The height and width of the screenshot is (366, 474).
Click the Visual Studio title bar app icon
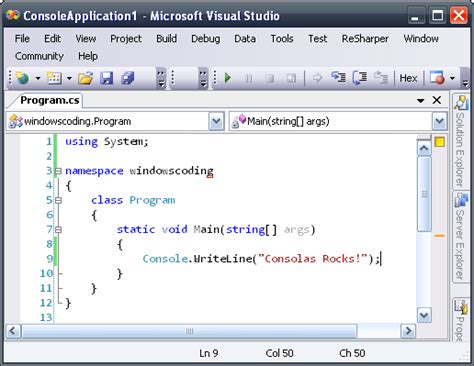click(x=13, y=15)
